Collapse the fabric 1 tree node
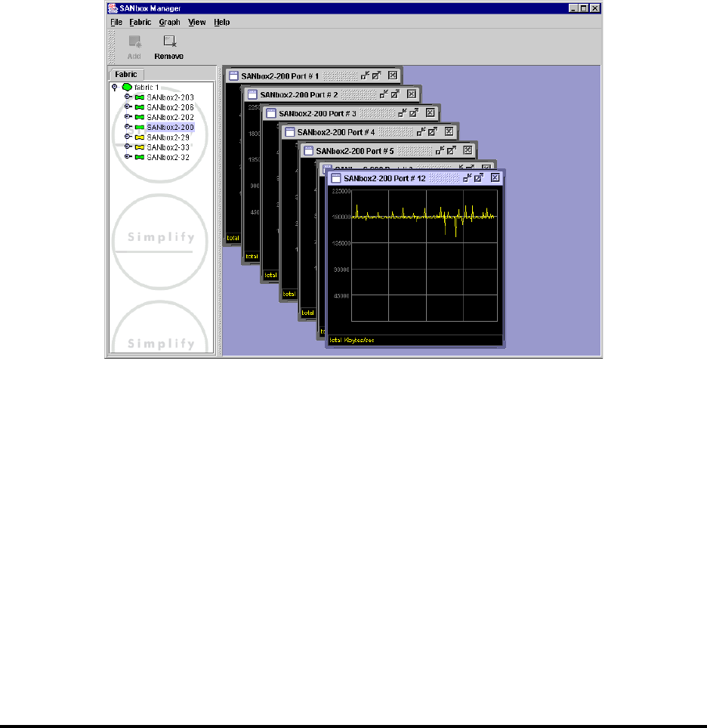This screenshot has height=728, width=707. pos(115,87)
